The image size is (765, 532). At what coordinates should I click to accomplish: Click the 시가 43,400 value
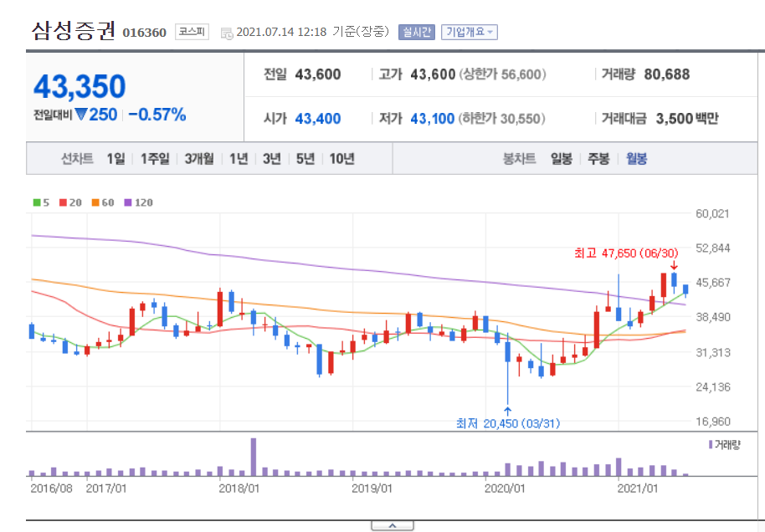(317, 119)
